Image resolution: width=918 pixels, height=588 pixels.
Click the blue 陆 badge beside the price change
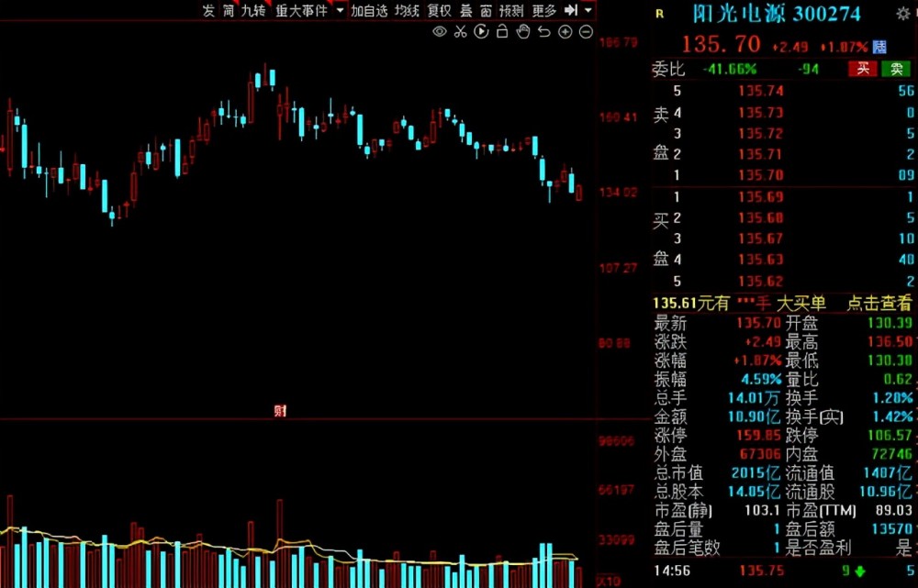[879, 47]
